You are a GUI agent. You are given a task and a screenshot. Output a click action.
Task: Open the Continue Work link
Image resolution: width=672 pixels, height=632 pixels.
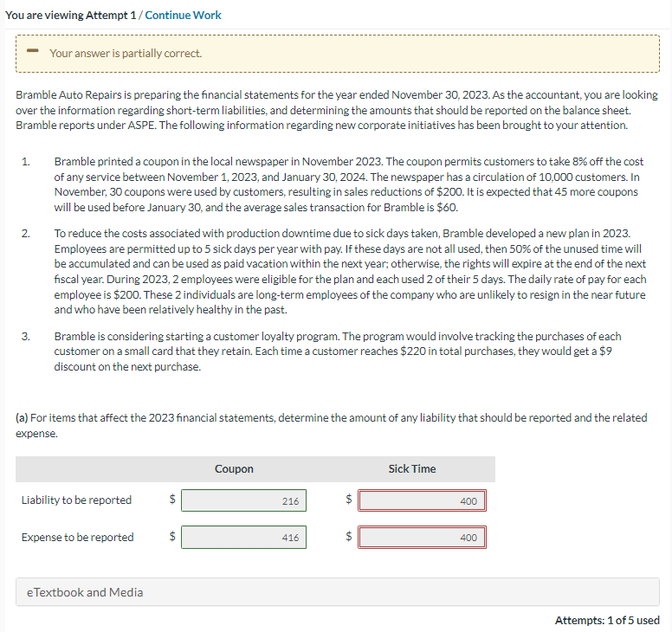183,15
